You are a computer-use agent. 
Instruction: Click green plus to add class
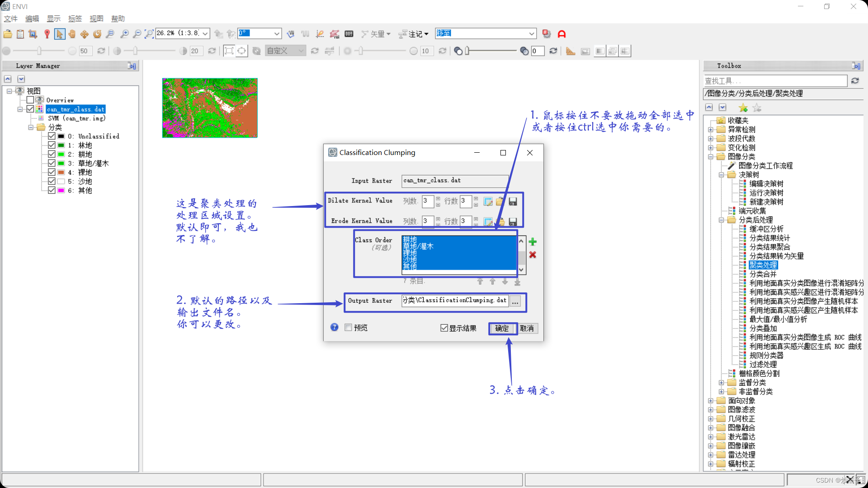[533, 242]
